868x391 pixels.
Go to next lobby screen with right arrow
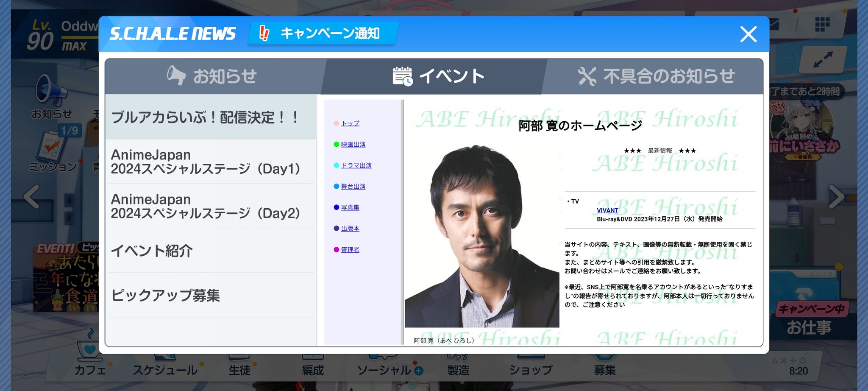click(836, 196)
